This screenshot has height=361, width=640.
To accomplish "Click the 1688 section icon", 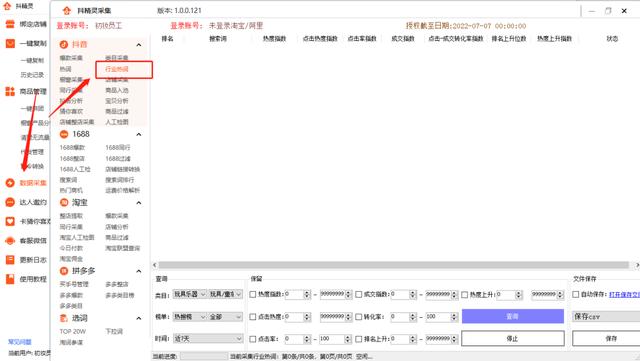I will 64,134.
